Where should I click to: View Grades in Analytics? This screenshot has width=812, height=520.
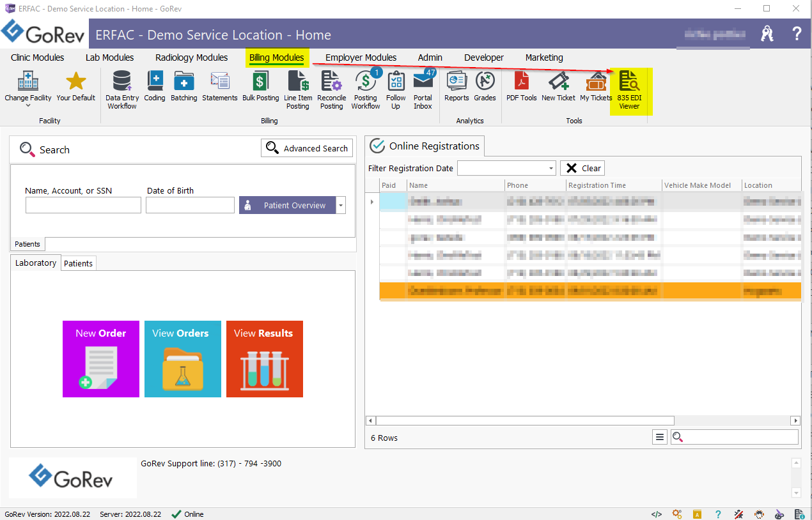pos(485,86)
